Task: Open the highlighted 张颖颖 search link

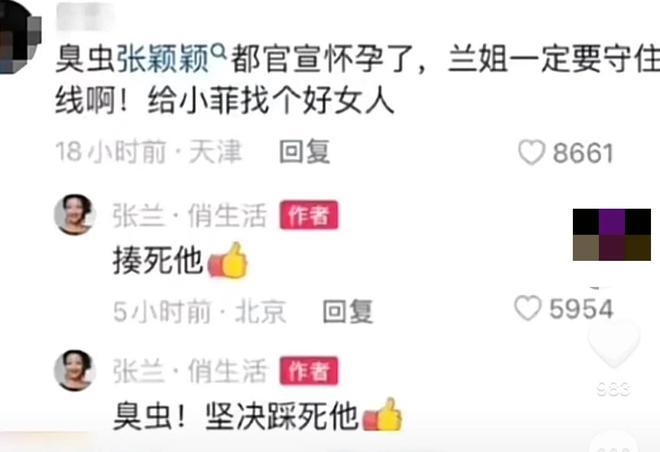Action: [x=162, y=59]
